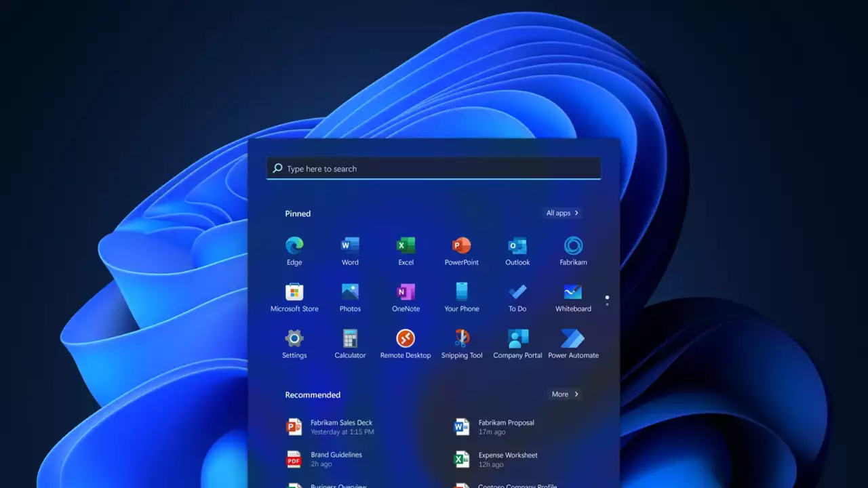
Task: Open Settings gear icon
Action: point(294,344)
